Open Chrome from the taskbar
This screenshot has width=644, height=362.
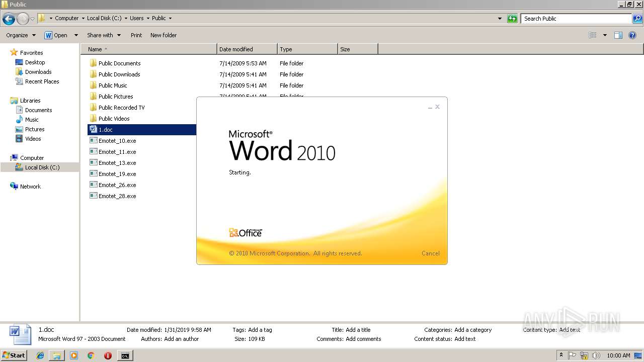tap(91, 355)
